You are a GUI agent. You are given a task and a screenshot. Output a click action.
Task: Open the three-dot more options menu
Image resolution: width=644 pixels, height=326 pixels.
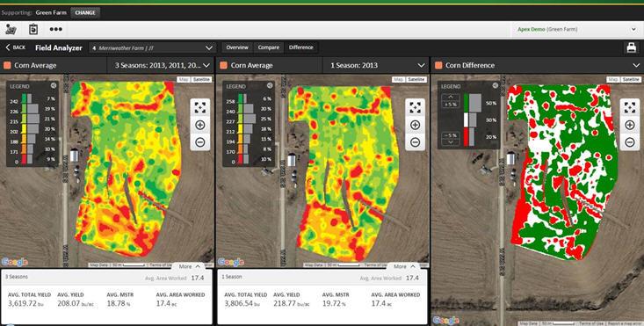56,30
